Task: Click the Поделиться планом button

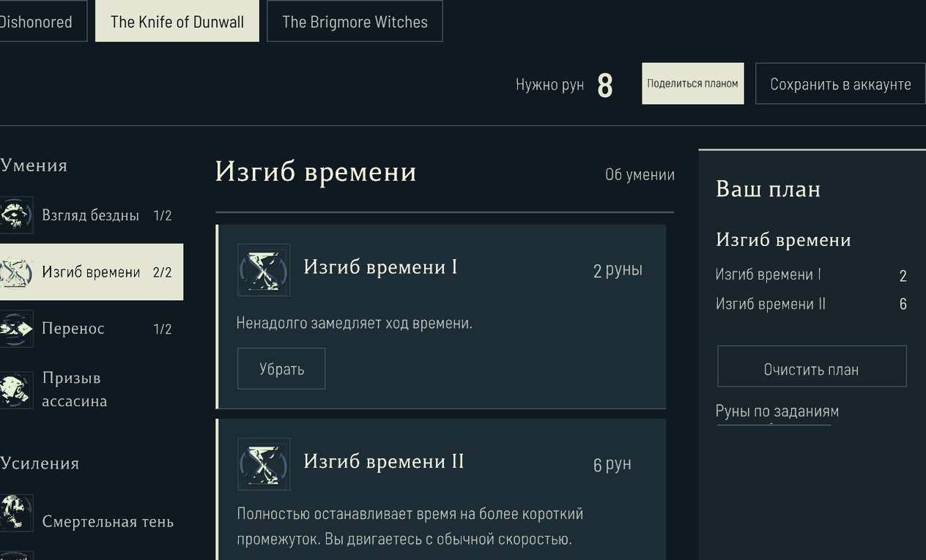Action: tap(692, 83)
